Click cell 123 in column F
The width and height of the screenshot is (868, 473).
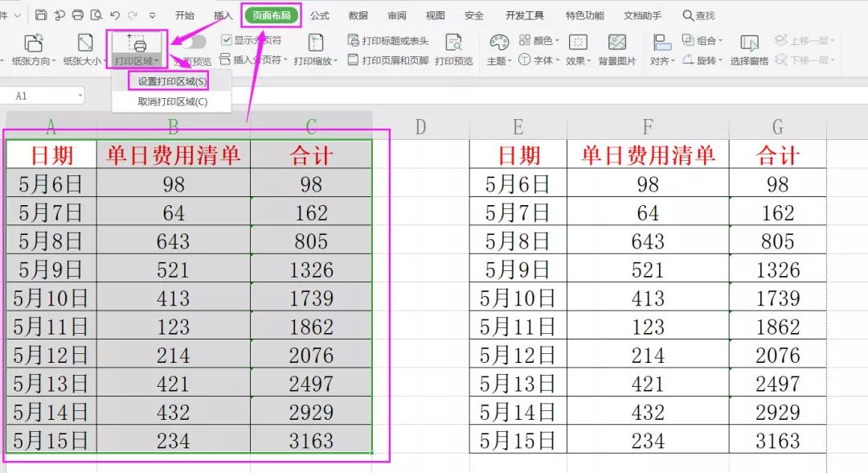coord(648,327)
